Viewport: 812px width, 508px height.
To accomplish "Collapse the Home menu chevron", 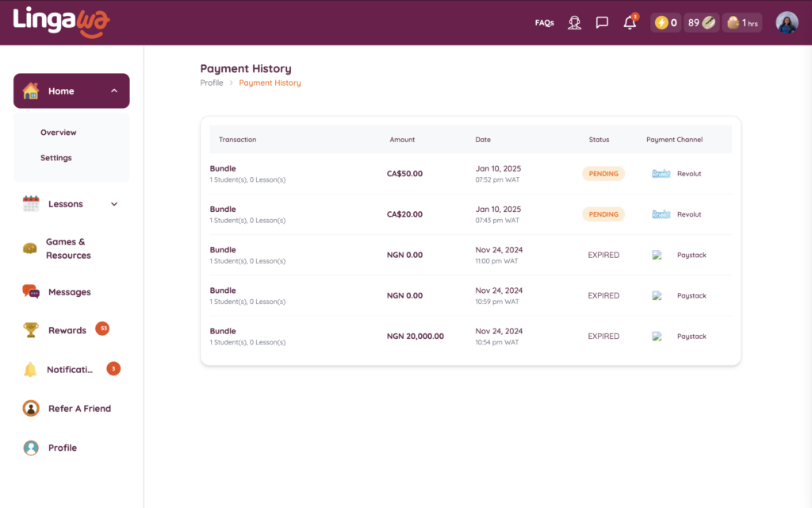I will pos(114,91).
